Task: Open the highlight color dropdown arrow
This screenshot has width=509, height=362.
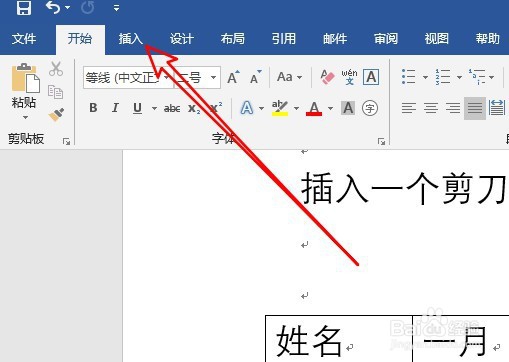Action: tap(296, 108)
